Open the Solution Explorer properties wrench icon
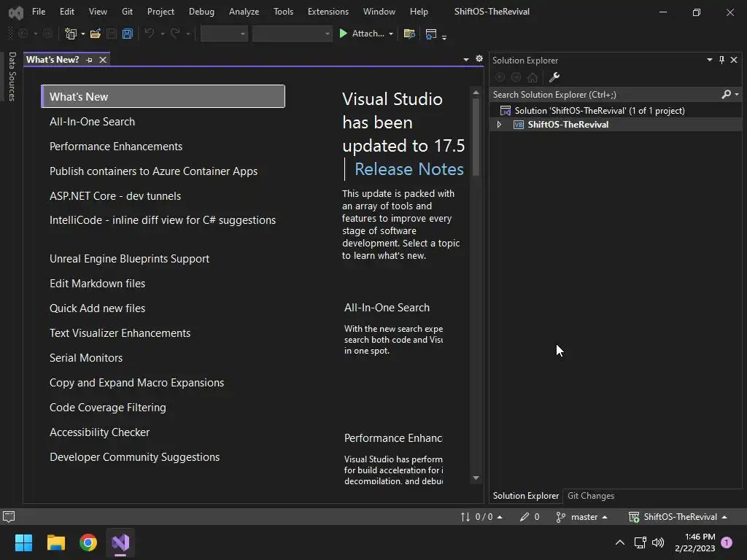 tap(554, 77)
